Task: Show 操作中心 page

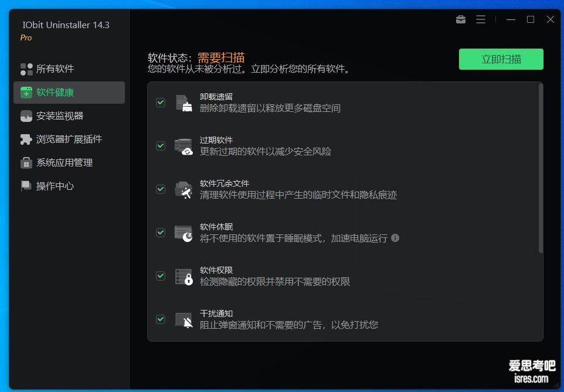Action: click(69, 186)
